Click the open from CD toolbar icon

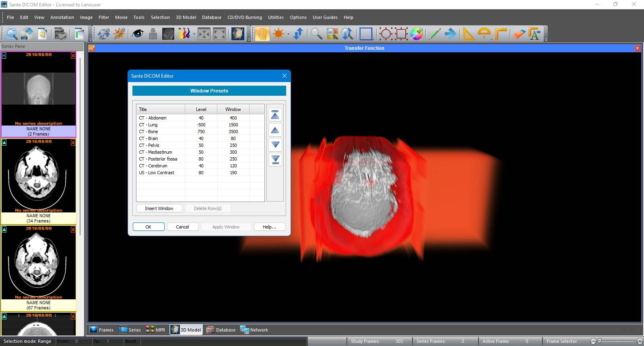click(27, 34)
